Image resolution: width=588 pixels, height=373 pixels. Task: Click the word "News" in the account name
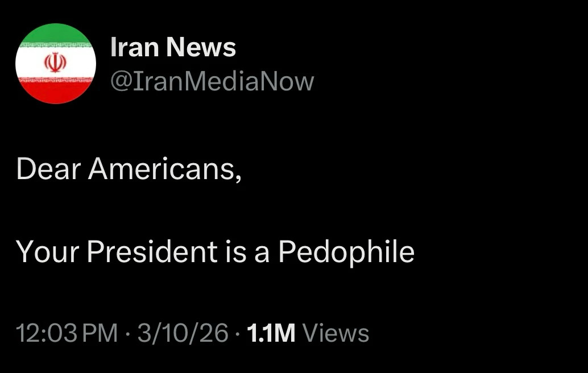click(x=201, y=47)
